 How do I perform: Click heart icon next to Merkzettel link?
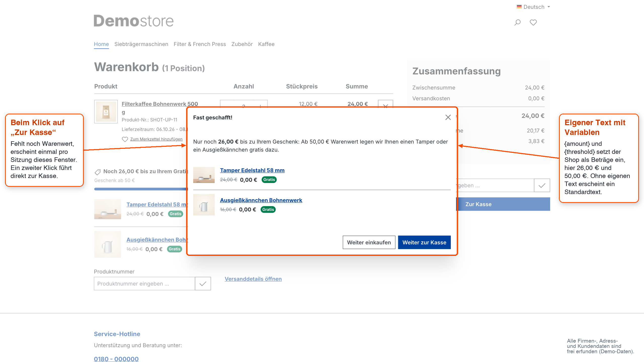tap(125, 139)
